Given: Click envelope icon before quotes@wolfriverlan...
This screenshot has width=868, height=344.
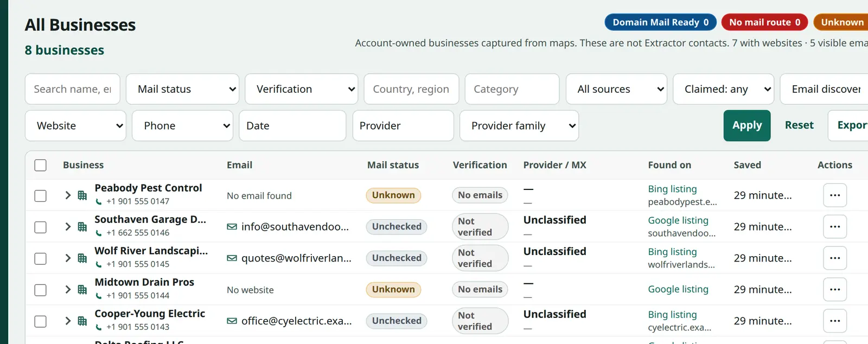Looking at the screenshot, I should pyautogui.click(x=232, y=258).
